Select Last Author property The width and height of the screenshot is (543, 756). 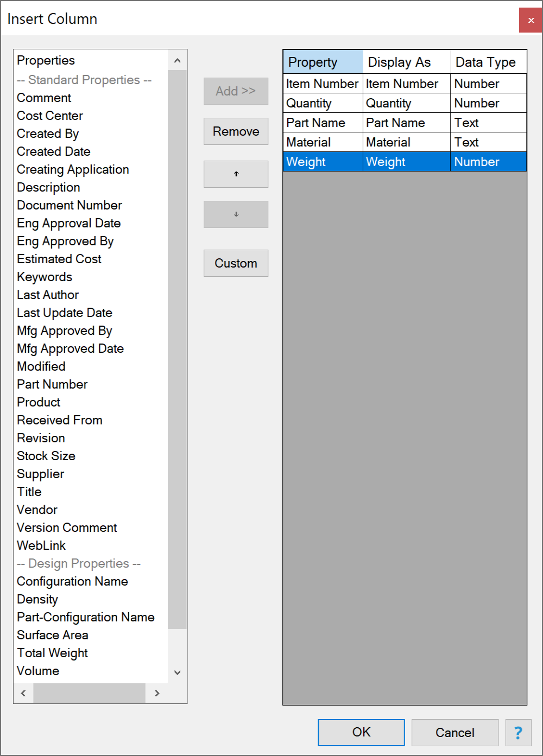tap(48, 295)
